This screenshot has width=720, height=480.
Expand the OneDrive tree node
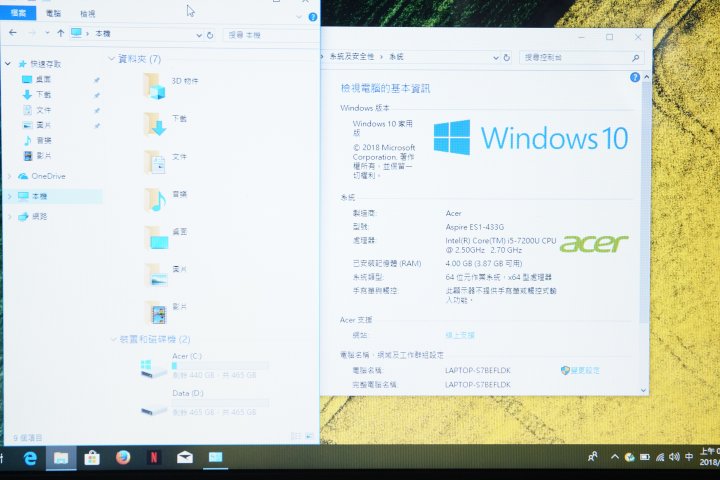10,176
